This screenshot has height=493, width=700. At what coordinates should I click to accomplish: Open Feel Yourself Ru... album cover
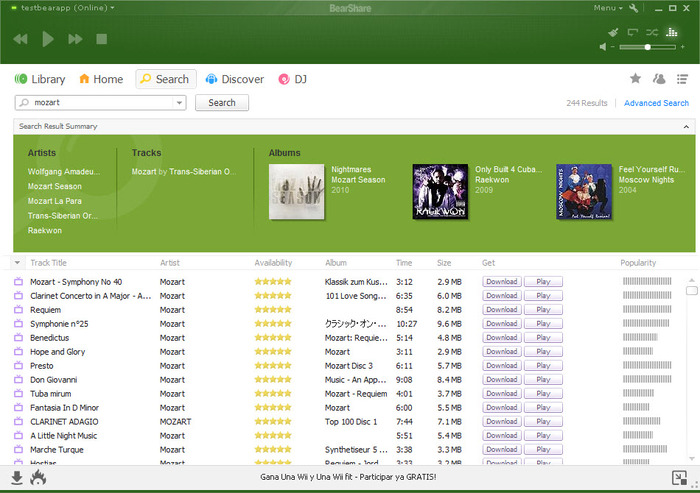(x=584, y=192)
